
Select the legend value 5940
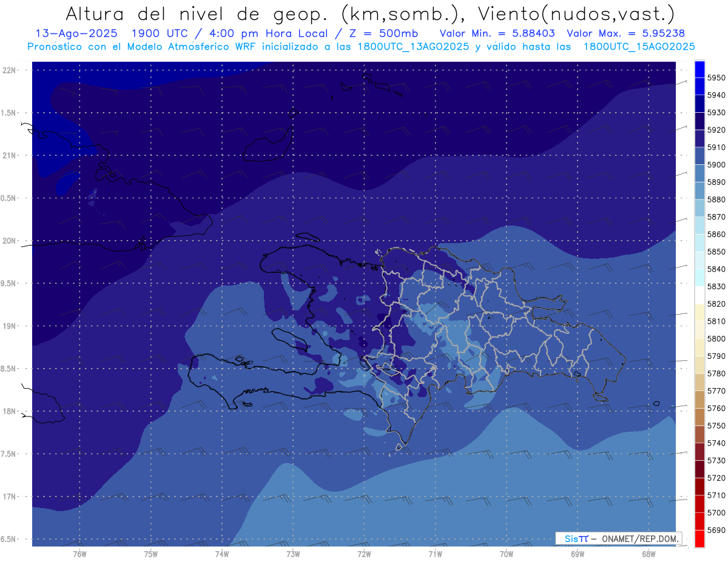(716, 95)
